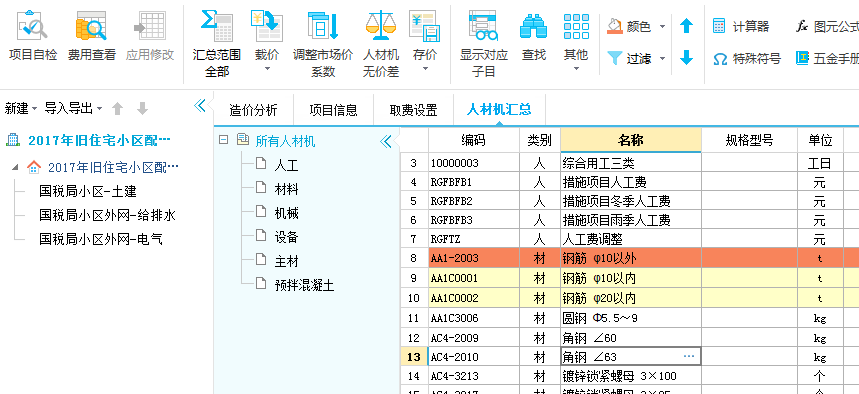
Task: Click the 规格型号 column header
Action: coord(749,140)
